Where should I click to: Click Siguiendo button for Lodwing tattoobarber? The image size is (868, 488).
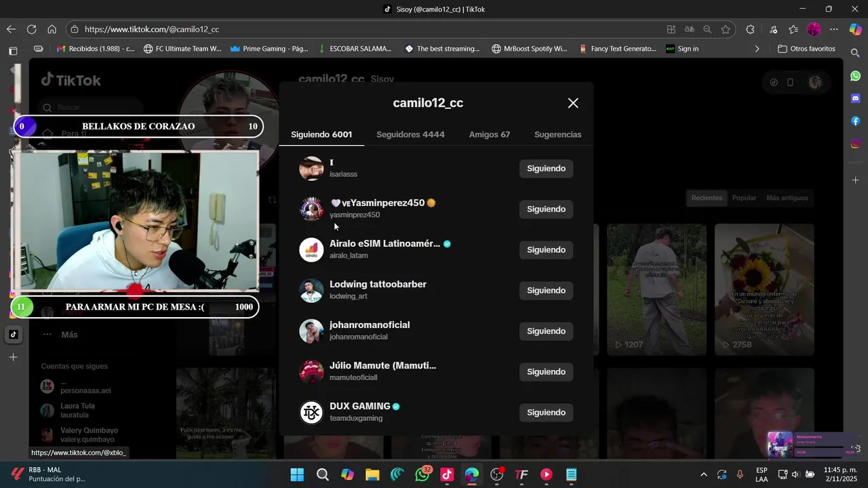click(546, 291)
